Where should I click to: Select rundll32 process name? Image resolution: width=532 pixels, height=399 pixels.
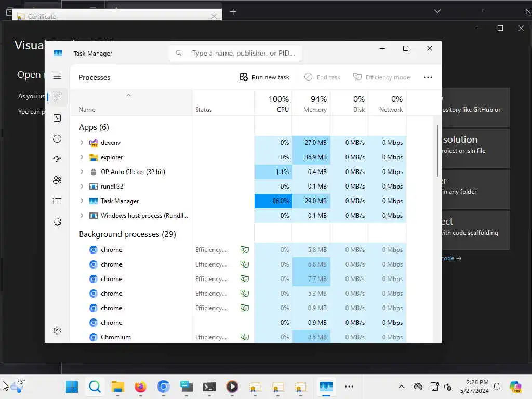(112, 187)
